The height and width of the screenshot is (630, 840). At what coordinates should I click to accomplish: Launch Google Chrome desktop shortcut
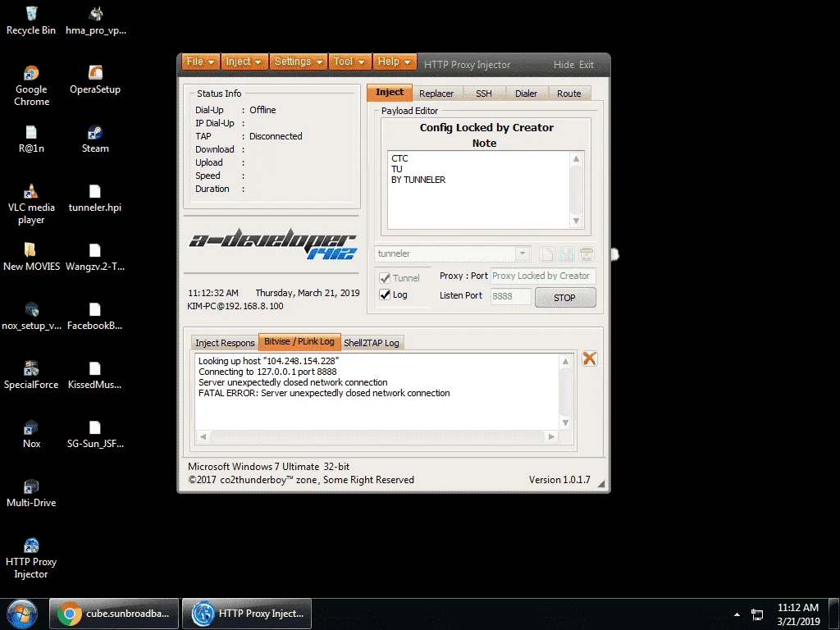point(31,85)
